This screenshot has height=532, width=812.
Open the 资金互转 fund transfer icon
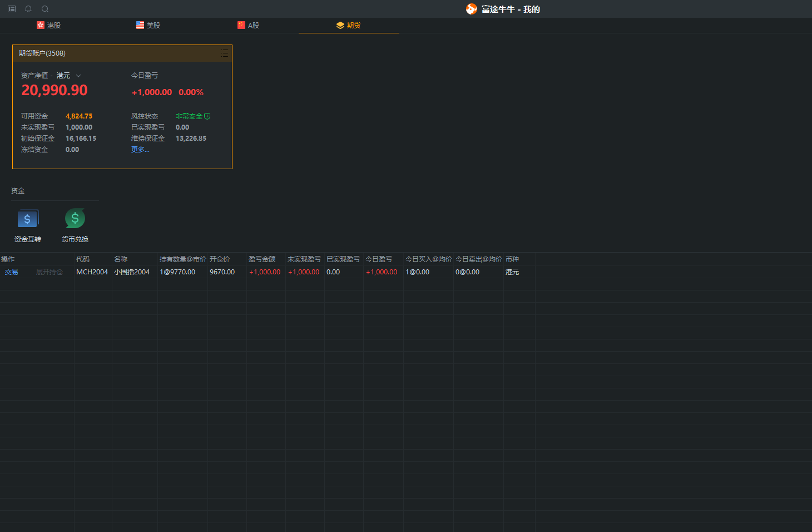pyautogui.click(x=28, y=219)
